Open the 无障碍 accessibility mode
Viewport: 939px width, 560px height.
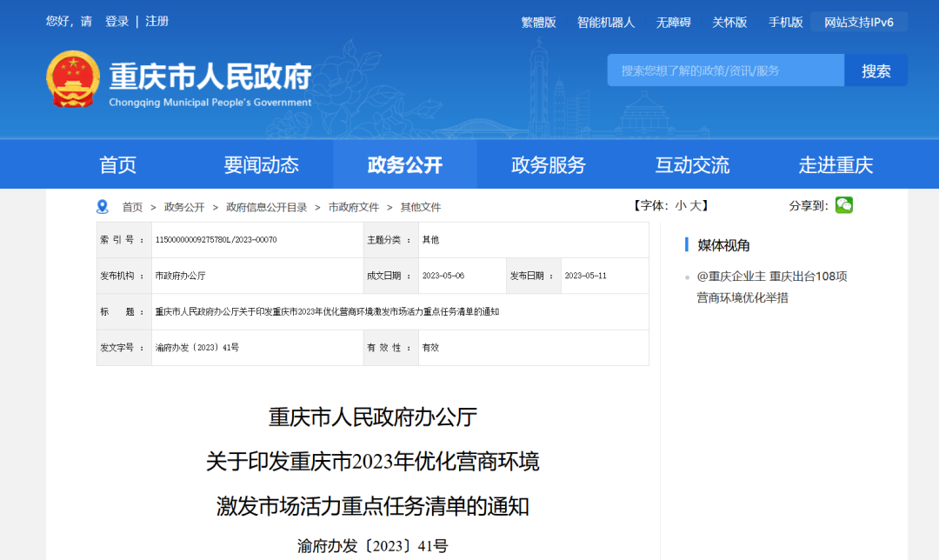click(673, 21)
